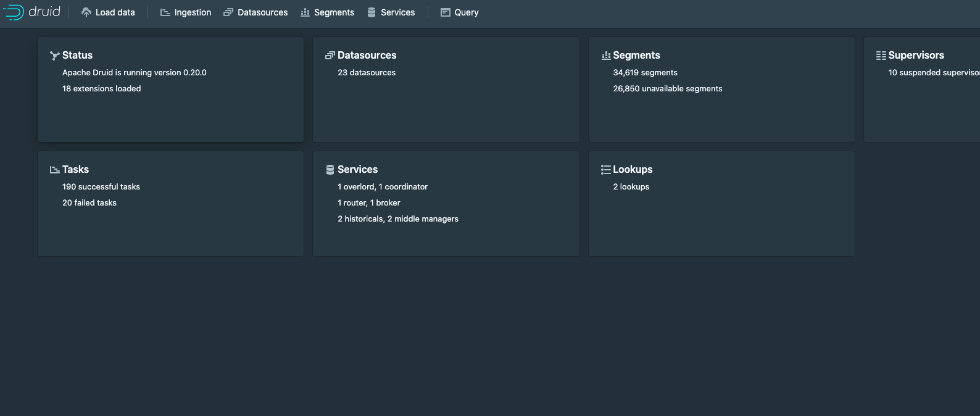Click the Status card graph icon
Viewport: 980px width, 416px height.
click(x=55, y=56)
